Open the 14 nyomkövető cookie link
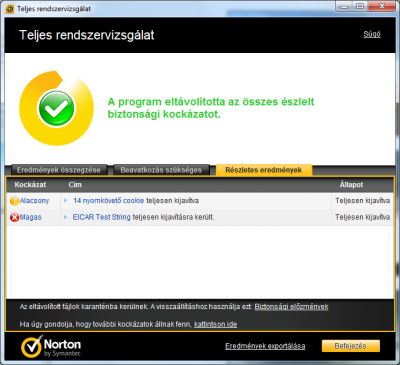 coord(108,201)
